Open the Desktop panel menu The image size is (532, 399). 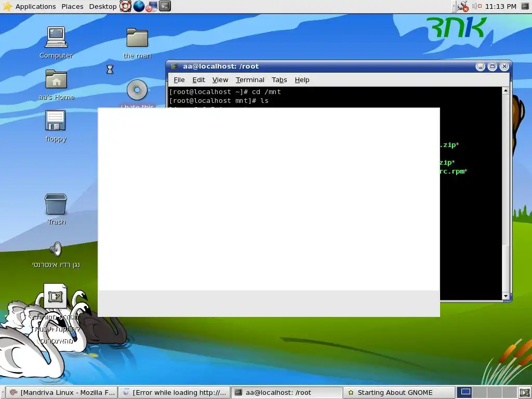coord(102,6)
